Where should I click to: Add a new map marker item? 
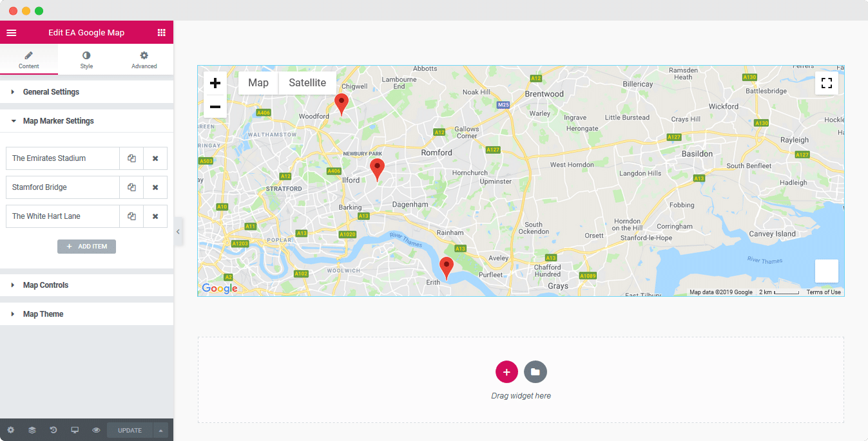[x=86, y=246]
